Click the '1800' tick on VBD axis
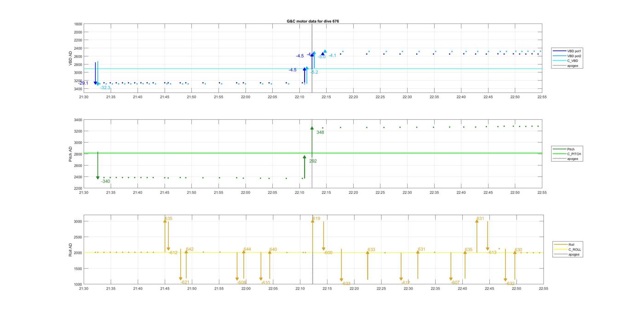The image size is (644, 319). tap(78, 24)
